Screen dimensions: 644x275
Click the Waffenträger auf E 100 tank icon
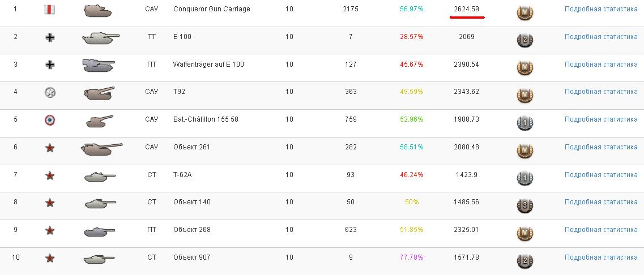coord(99,65)
